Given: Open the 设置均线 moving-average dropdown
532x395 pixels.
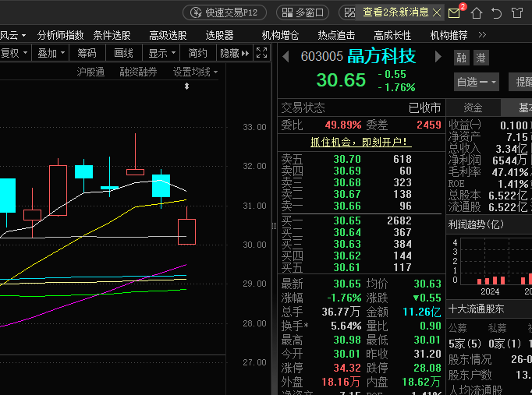Looking at the screenshot, I should tap(196, 72).
